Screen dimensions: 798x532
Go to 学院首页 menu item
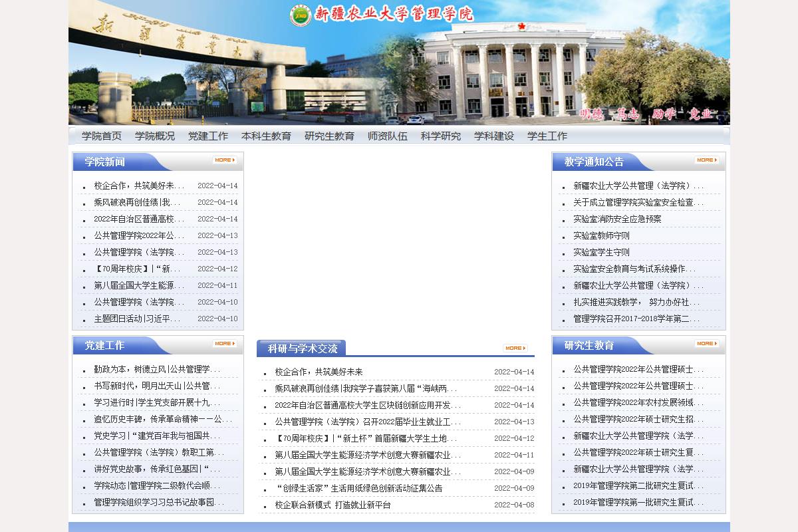pyautogui.click(x=102, y=136)
